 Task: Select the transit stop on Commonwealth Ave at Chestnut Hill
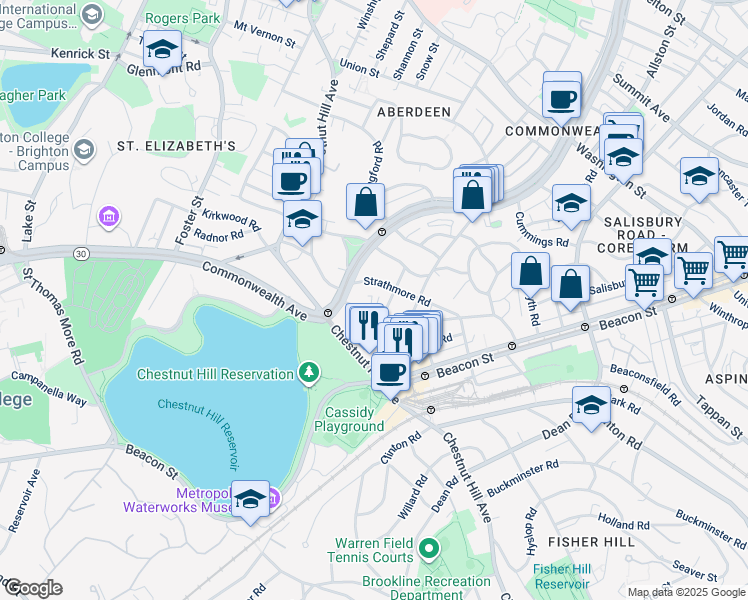pos(328,313)
